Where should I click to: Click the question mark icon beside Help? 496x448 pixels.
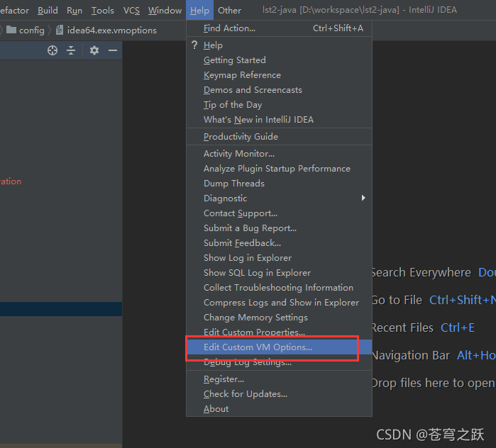194,45
